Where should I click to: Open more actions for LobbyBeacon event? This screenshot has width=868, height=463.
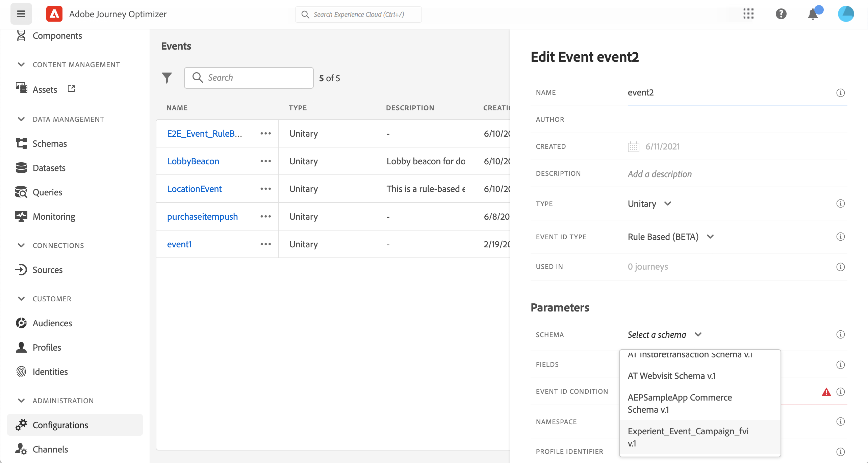point(265,161)
